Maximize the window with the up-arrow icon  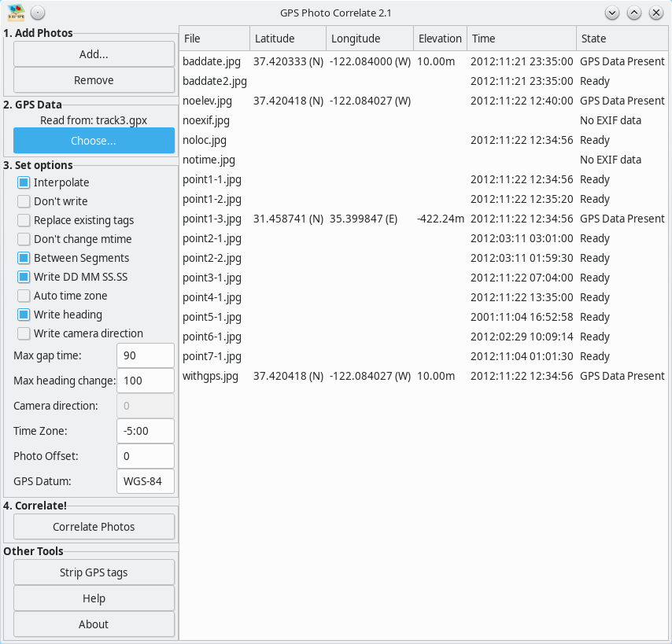click(x=634, y=13)
